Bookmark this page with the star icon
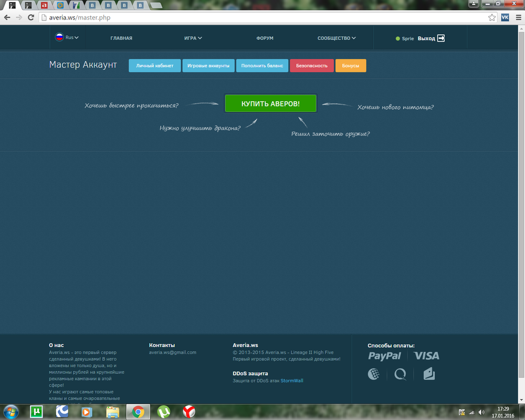This screenshot has height=420, width=525. tap(492, 17)
